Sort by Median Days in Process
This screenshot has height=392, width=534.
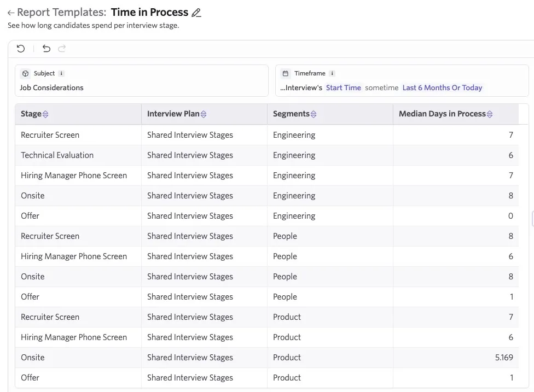point(490,114)
